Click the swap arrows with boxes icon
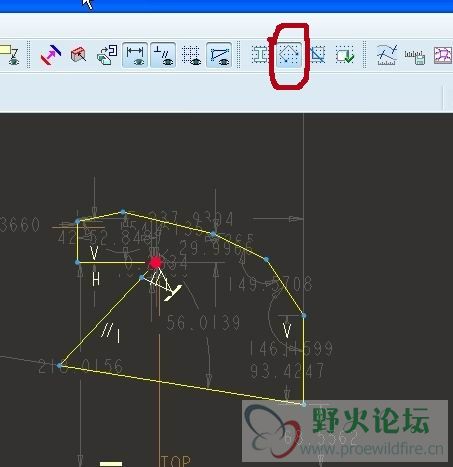Image resolution: width=453 pixels, height=467 pixels. [x=107, y=55]
